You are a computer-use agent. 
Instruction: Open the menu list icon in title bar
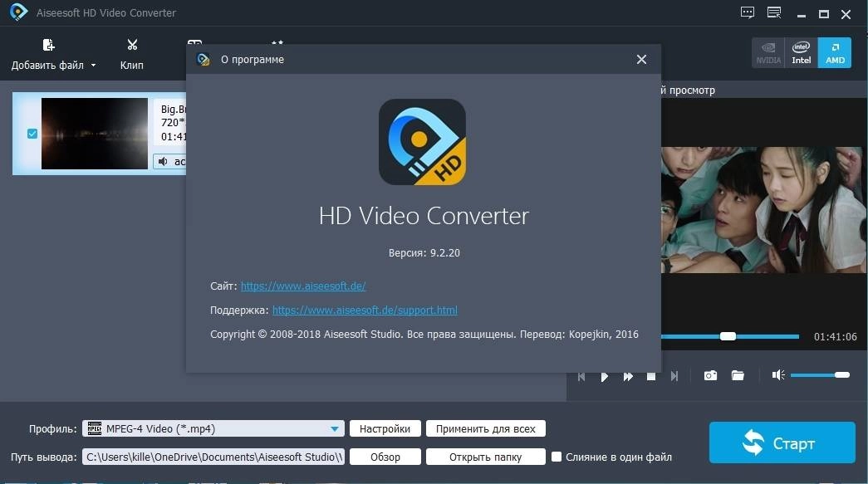coord(774,12)
